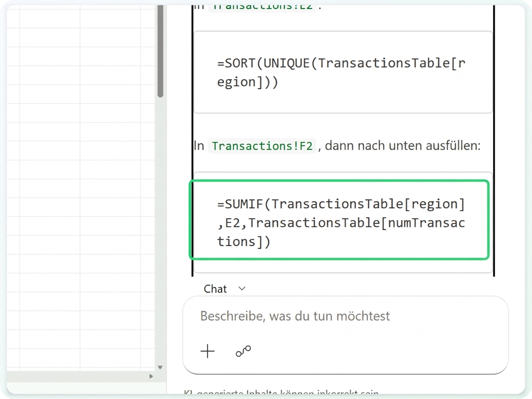
Task: Click the Chat mode label
Action: coord(215,289)
